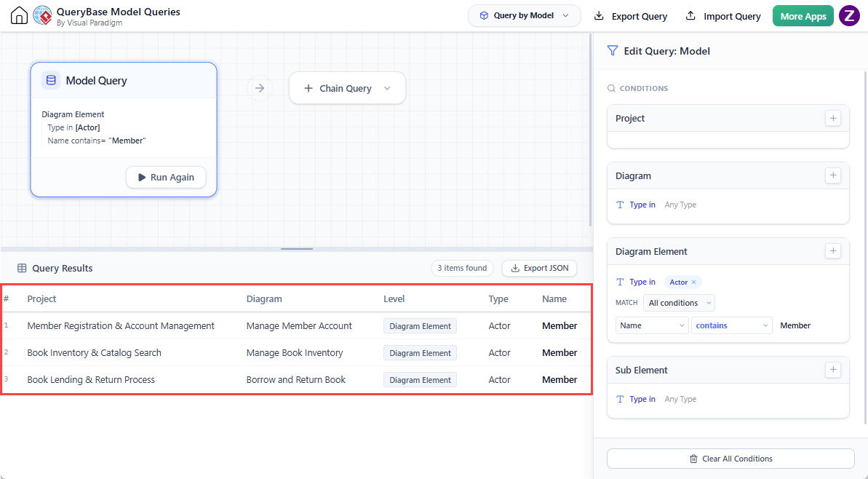The height and width of the screenshot is (479, 868).
Task: Clear all conditions
Action: tap(730, 459)
